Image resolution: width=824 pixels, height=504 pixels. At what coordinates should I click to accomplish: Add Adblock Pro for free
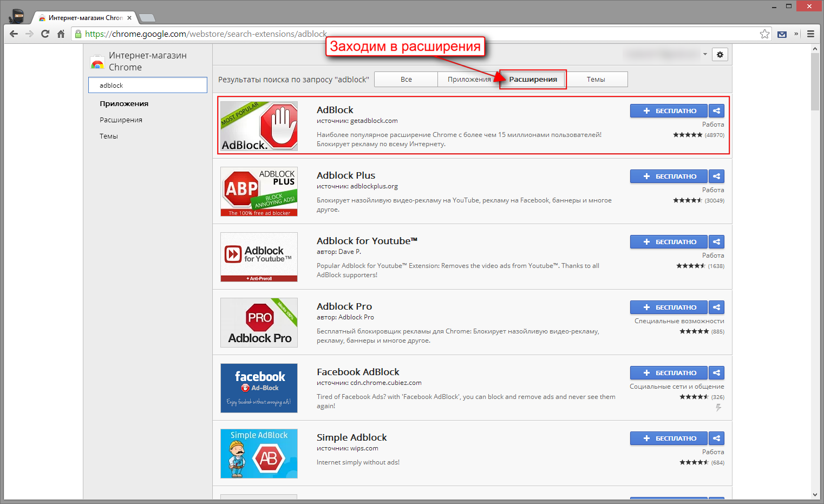[669, 307]
